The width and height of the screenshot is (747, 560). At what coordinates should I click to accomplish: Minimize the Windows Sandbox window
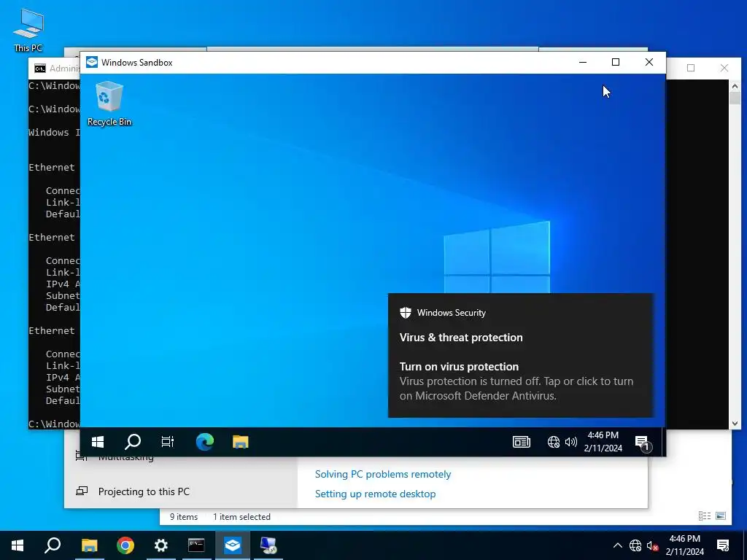[x=583, y=62]
